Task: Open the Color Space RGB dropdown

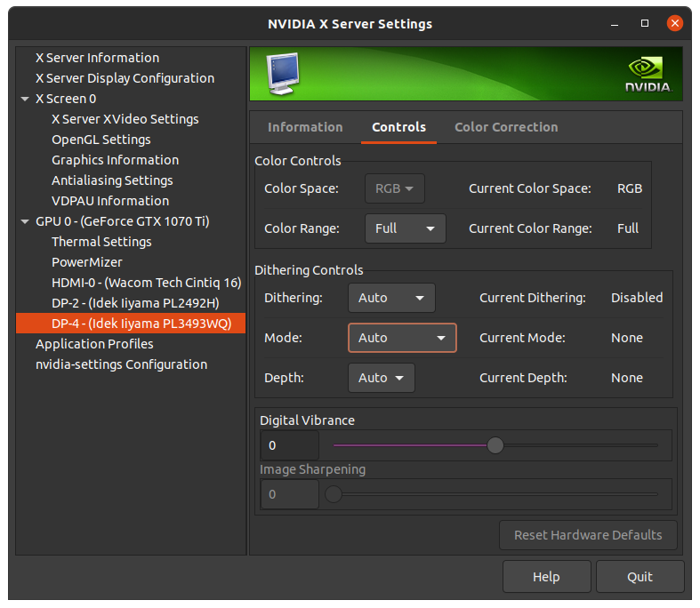Action: pos(395,188)
